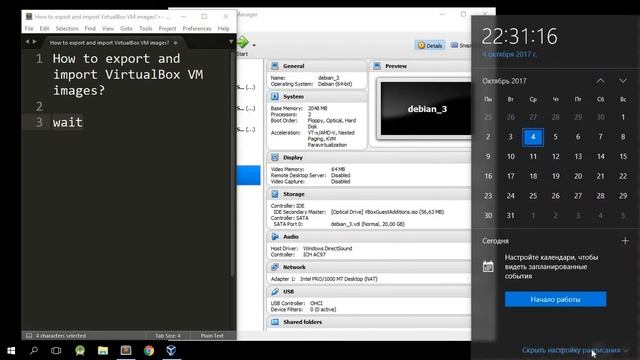This screenshot has height=360, width=640.
Task: Click the System section icon
Action: click(275, 96)
